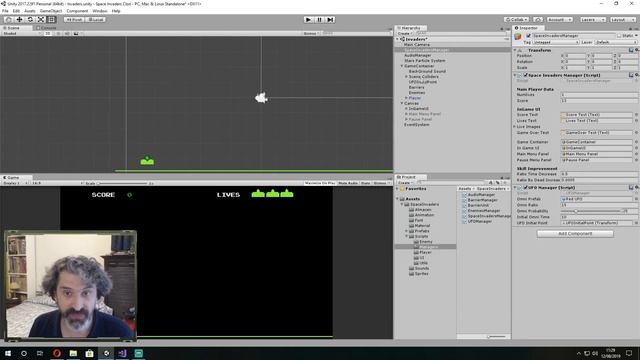The image size is (640, 360).
Task: Click the Add Component button
Action: pyautogui.click(x=575, y=233)
